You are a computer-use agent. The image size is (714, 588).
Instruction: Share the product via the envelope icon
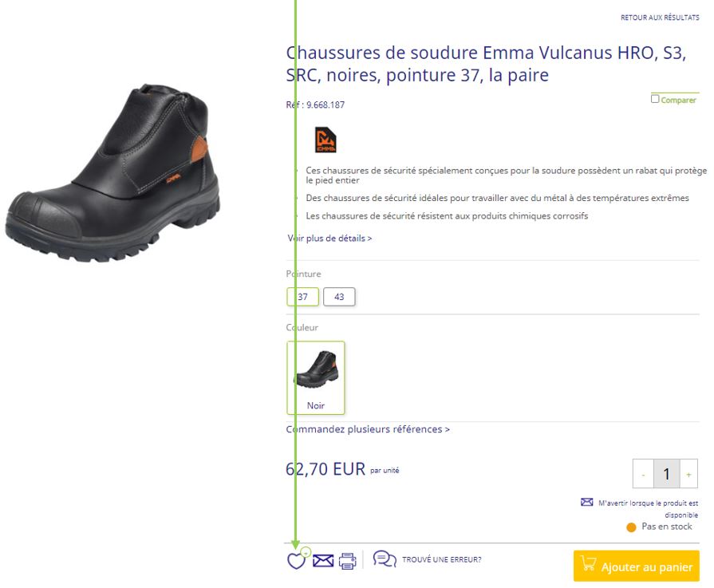(323, 561)
